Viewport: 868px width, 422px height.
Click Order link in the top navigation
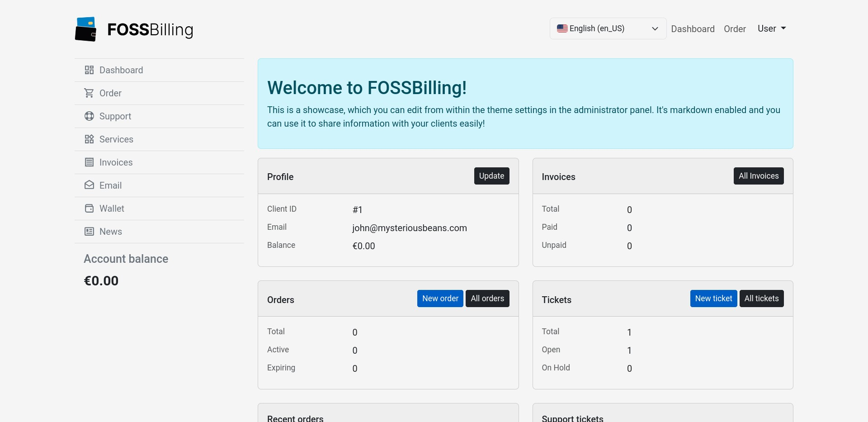pyautogui.click(x=735, y=29)
